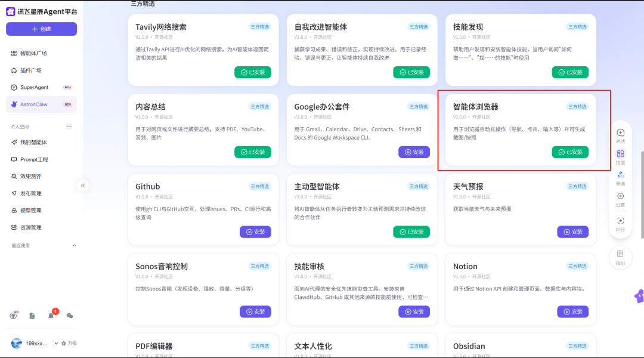Install the Notion skill
Image resolution: width=644 pixels, height=358 pixels.
click(x=573, y=311)
